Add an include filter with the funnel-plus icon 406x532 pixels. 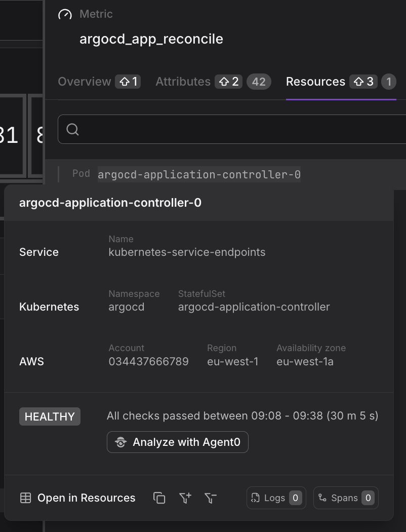click(x=185, y=498)
